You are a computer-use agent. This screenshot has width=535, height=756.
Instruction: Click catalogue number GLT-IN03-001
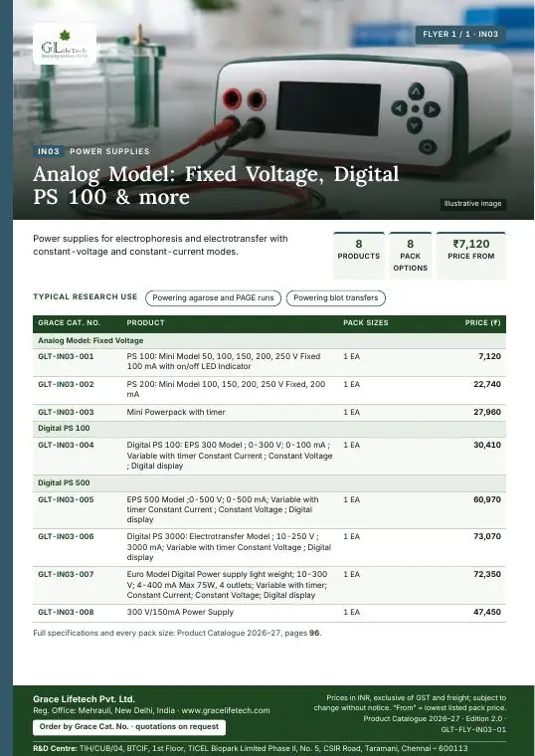click(x=66, y=357)
